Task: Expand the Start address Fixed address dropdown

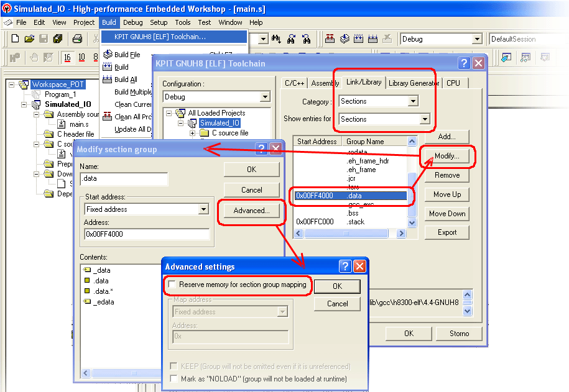Action: [x=203, y=209]
